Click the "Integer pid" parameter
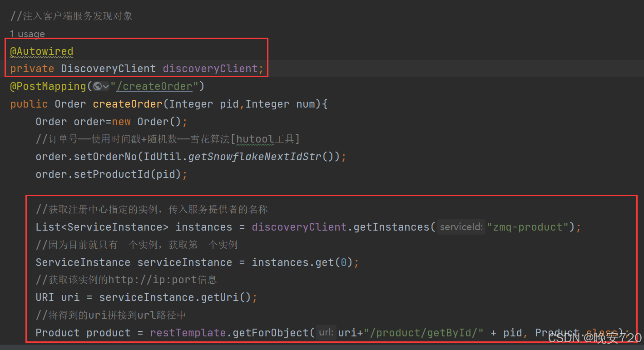The height and width of the screenshot is (350, 644). 204,104
